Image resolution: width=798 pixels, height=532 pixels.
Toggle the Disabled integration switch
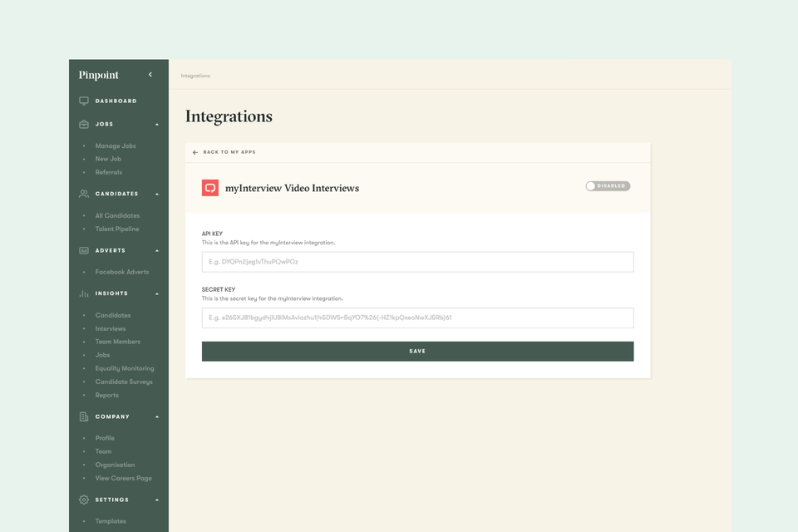tap(608, 186)
